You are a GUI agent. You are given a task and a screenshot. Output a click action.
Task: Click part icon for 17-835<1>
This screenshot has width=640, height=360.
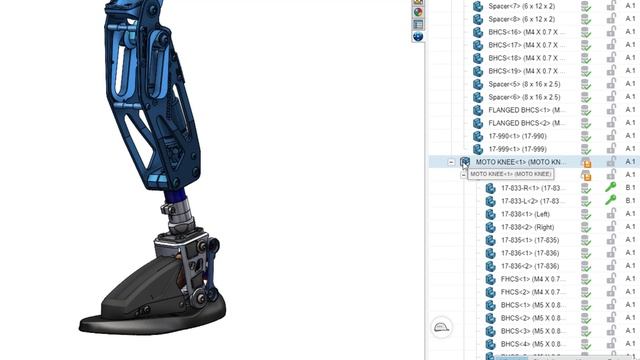coord(491,240)
